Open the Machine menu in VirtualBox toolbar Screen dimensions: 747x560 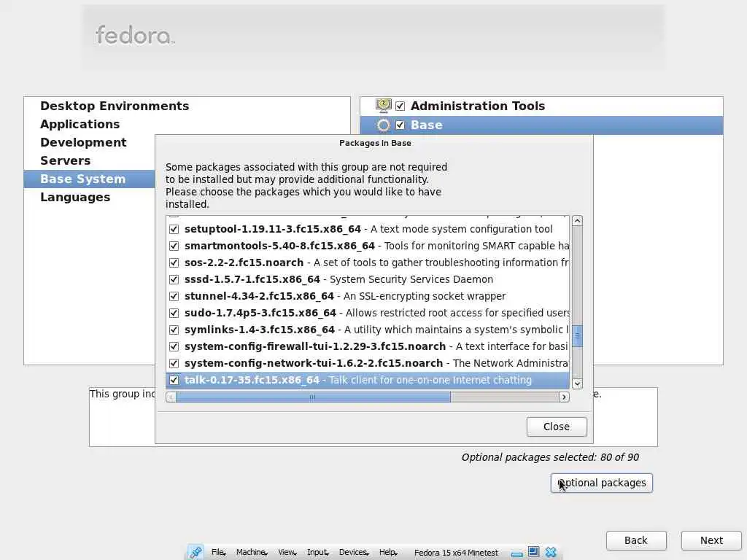coord(252,553)
